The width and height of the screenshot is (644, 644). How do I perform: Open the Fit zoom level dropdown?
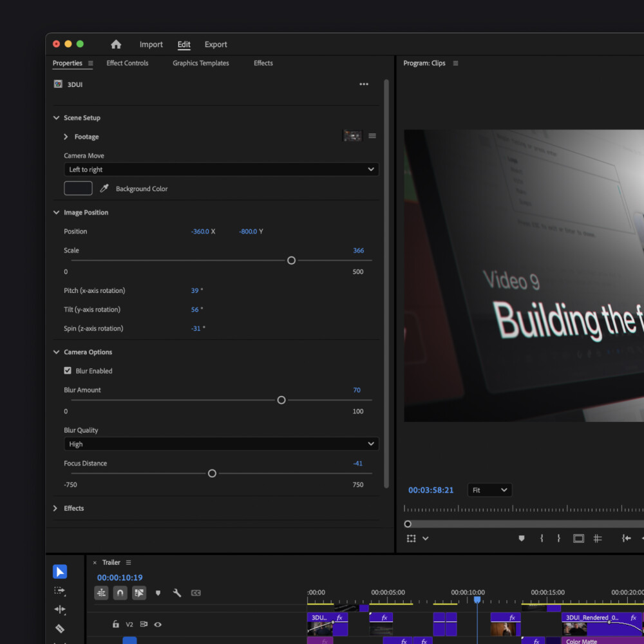489,490
